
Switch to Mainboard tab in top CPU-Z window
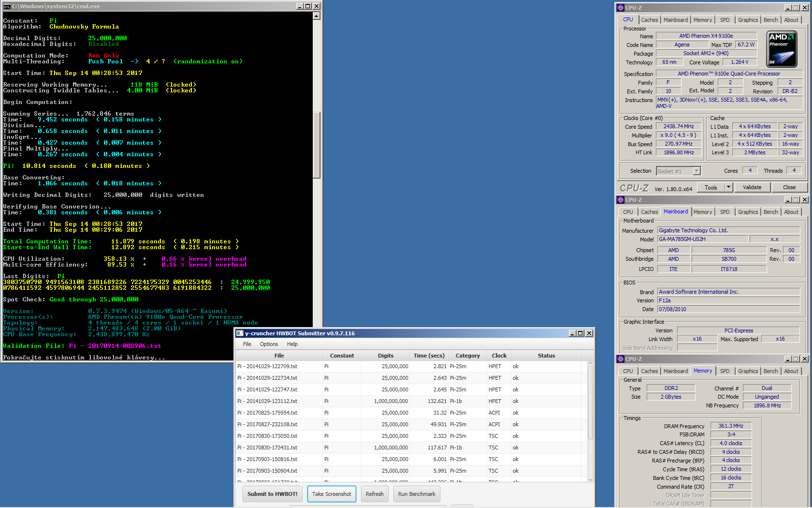tap(676, 20)
